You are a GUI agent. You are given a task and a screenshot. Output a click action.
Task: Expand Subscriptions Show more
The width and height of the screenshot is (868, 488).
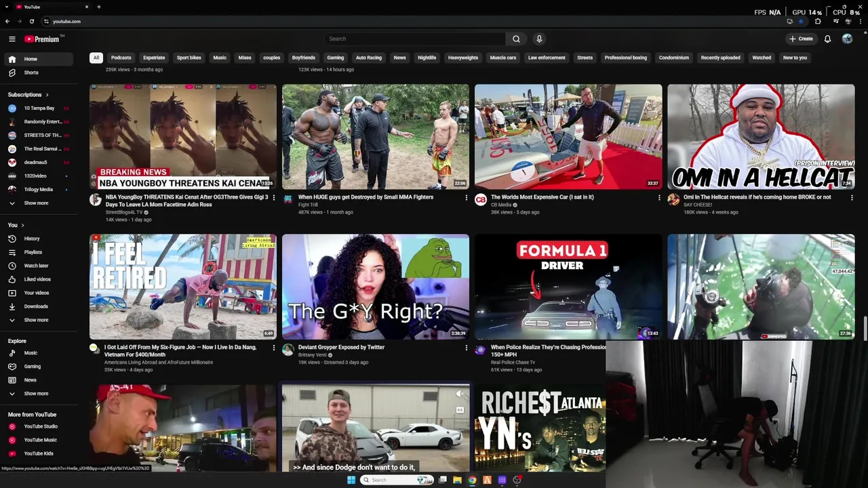point(40,203)
